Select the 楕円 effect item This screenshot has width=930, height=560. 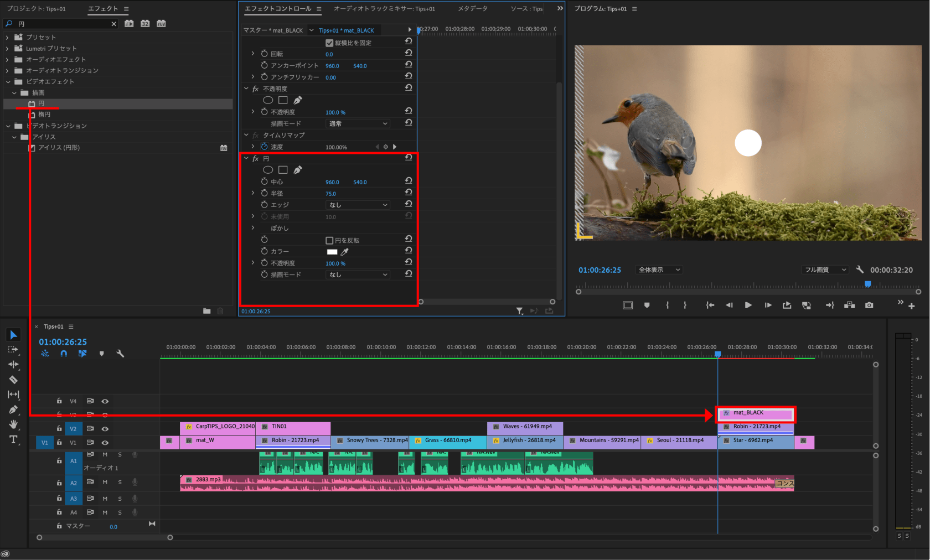pos(44,115)
